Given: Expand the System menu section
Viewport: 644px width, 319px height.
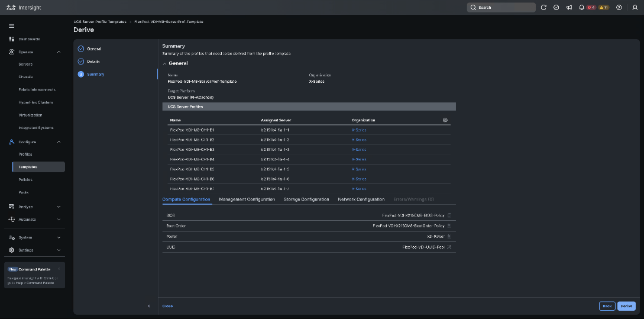Looking at the screenshot, I should click(59, 237).
